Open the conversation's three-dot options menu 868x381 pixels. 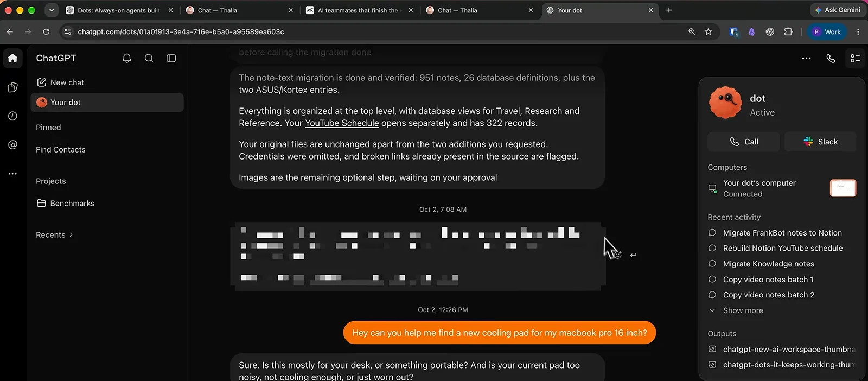807,58
